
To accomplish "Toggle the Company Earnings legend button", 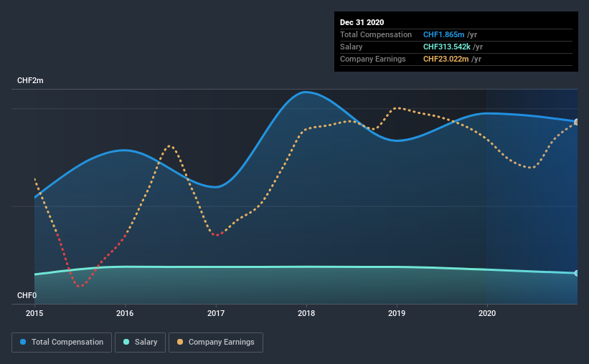I will pos(216,343).
